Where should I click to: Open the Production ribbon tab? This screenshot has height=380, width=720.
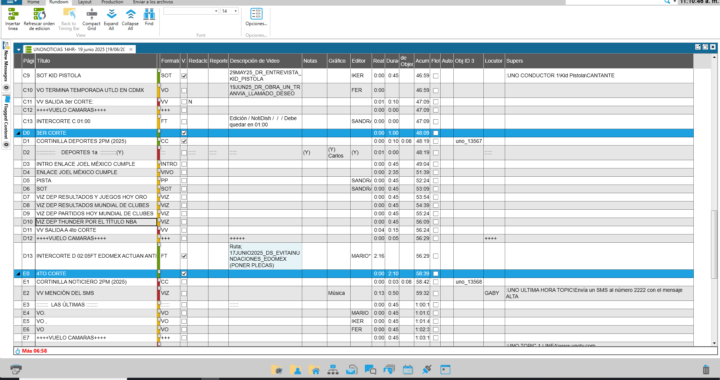click(x=112, y=2)
